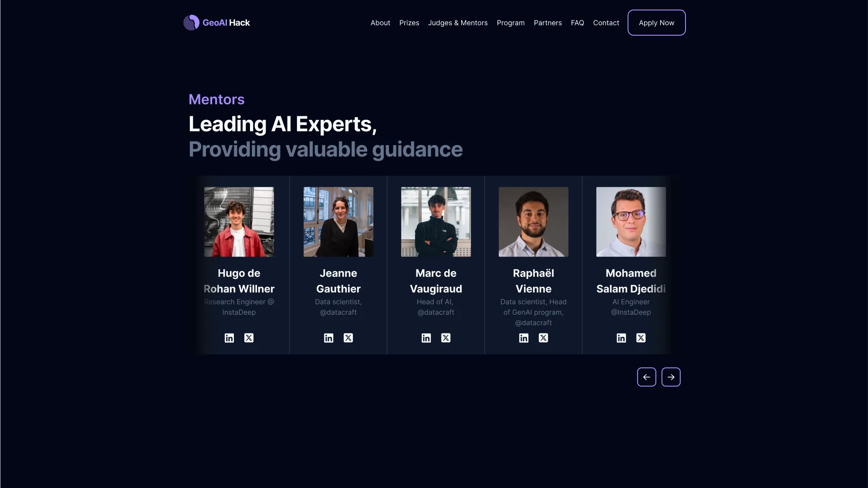868x488 pixels.
Task: Open Mohamed Salam Djedidi's LinkedIn icon
Action: click(x=621, y=338)
